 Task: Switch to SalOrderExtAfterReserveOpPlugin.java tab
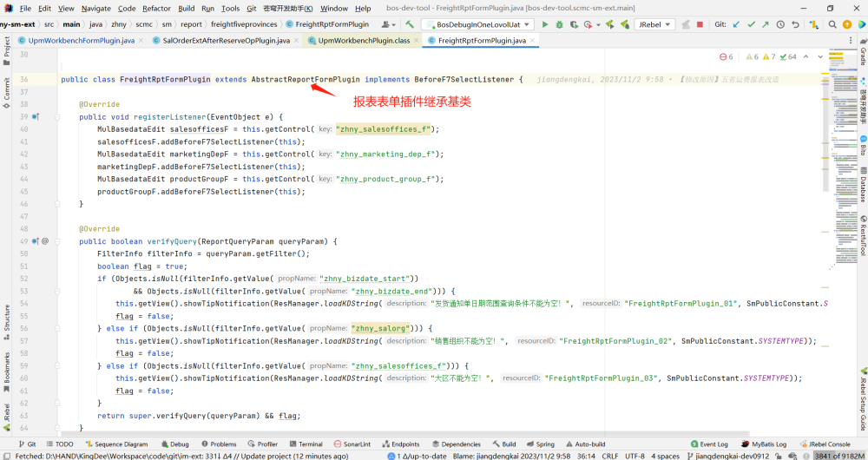[x=226, y=41]
